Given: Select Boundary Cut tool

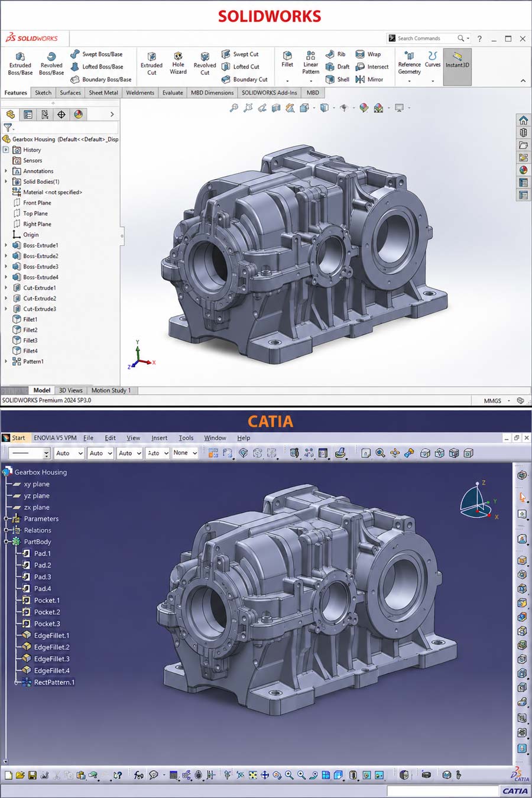Looking at the screenshot, I should [245, 79].
